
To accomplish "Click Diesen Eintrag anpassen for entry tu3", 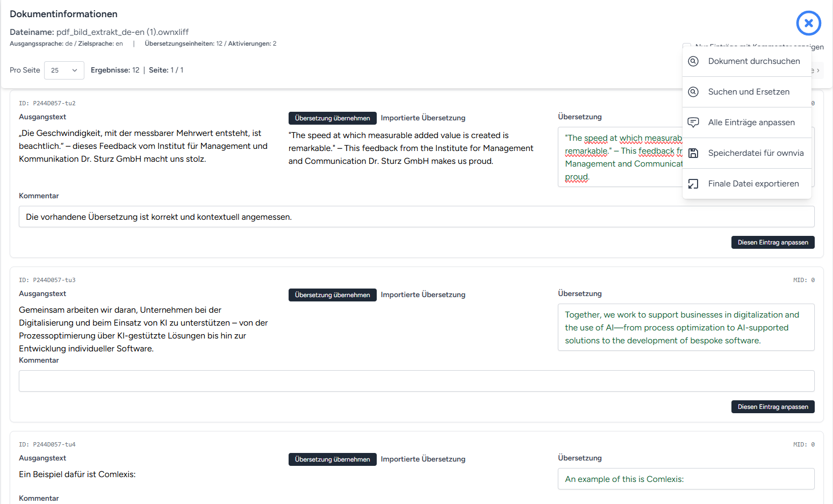I will click(773, 407).
